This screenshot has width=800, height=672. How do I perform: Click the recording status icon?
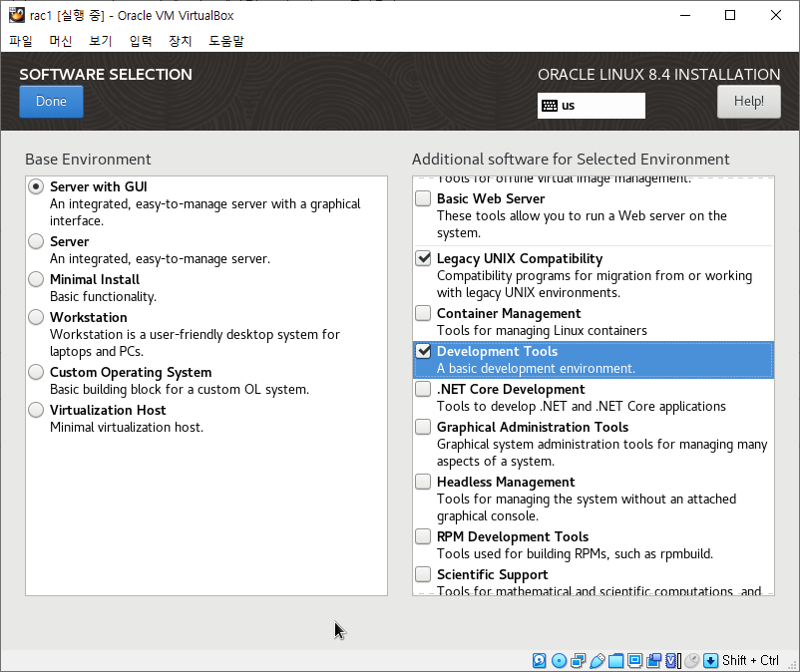(x=653, y=661)
